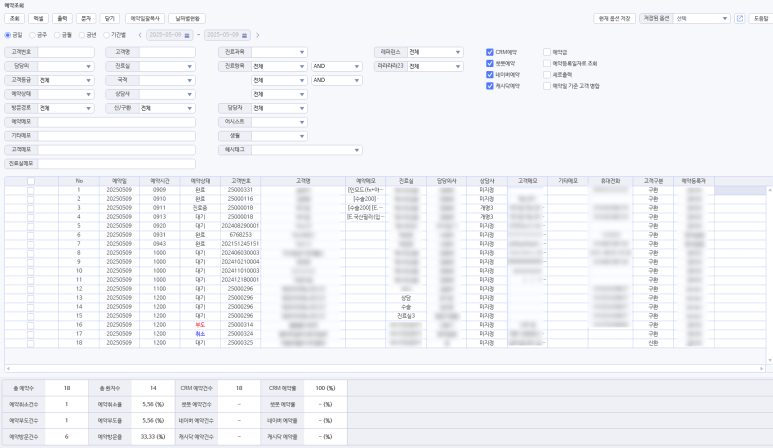This screenshot has height=448, width=773.
Task: Click the red 부도 status in row 16
Action: (x=200, y=325)
